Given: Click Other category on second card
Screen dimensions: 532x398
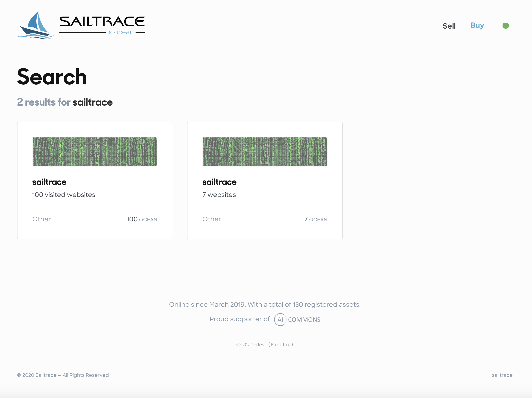Looking at the screenshot, I should 212,219.
